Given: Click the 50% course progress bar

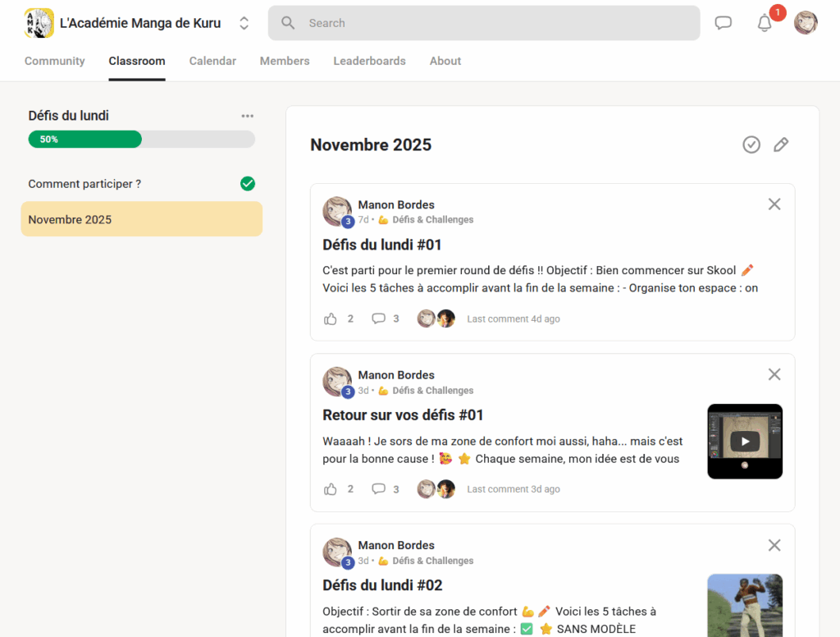Looking at the screenshot, I should tap(141, 139).
